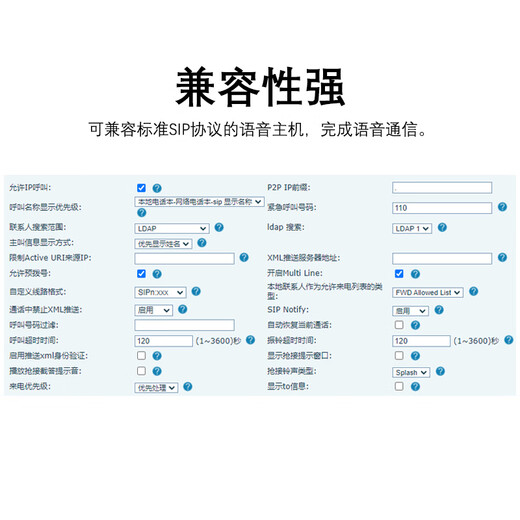Toggle the 允许预拨号 checkbox

click(141, 274)
